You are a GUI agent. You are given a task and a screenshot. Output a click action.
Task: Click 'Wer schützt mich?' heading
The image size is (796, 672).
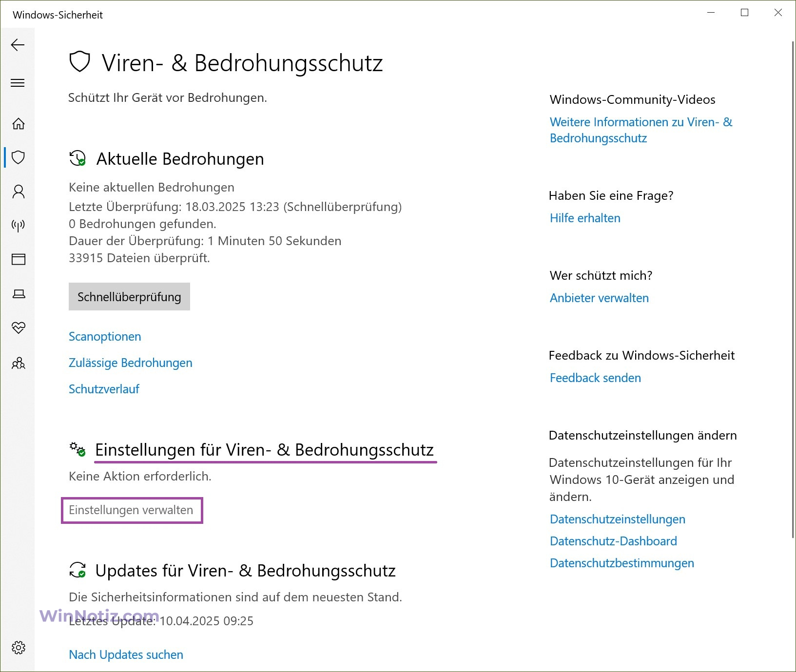[x=601, y=276]
